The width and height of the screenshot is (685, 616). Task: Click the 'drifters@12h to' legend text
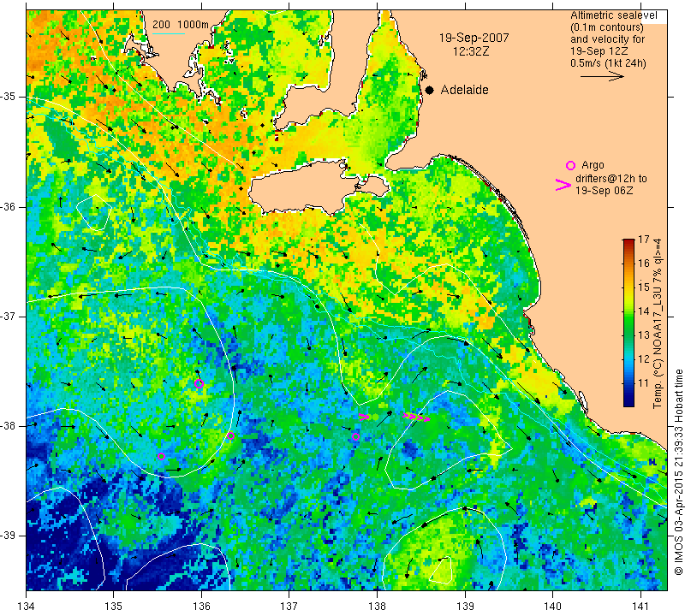click(x=611, y=179)
